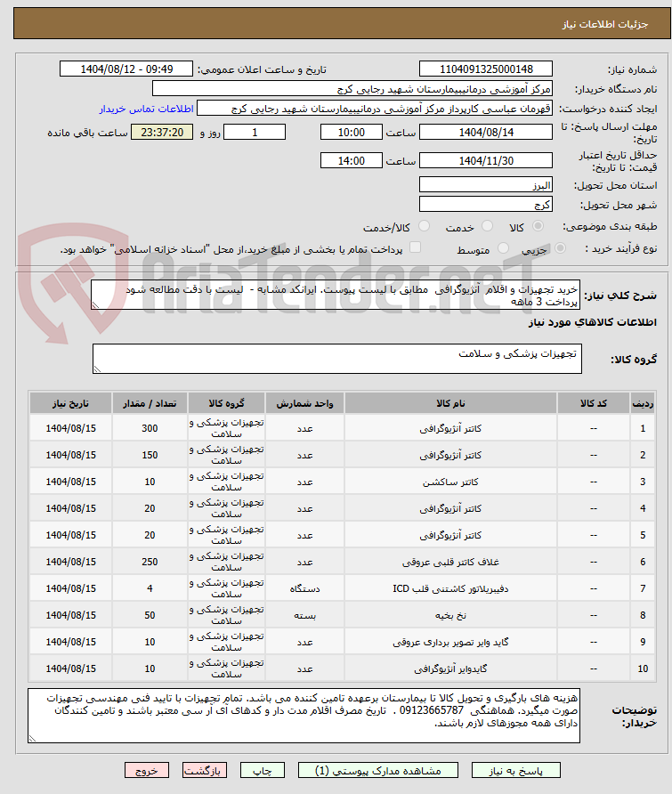Click quantity 4 in ICD row
Viewport: 672px width, 794px height.
point(150,588)
